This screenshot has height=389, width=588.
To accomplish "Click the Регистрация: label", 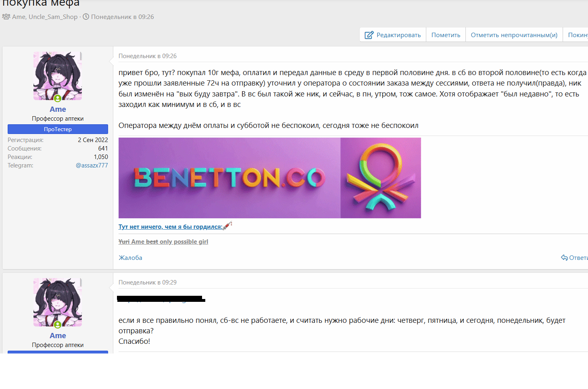I will [25, 140].
